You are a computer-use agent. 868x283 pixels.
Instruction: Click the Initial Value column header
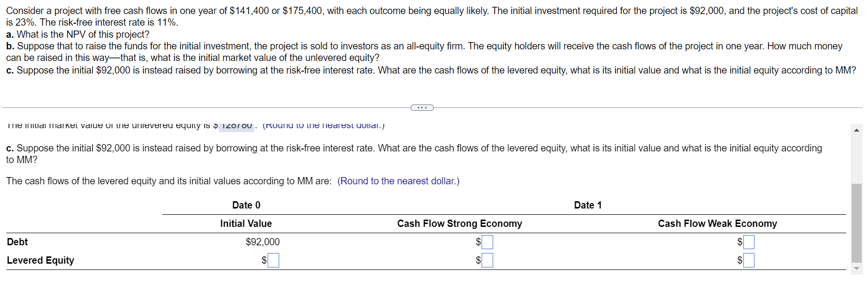click(x=246, y=223)
